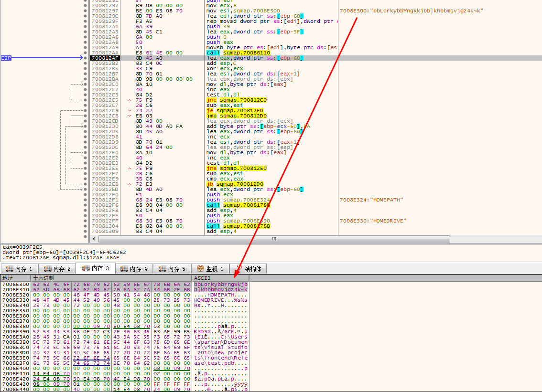Viewport: 542px width, 392px height.
Task: Select the push 39 instruction
Action: [218, 27]
